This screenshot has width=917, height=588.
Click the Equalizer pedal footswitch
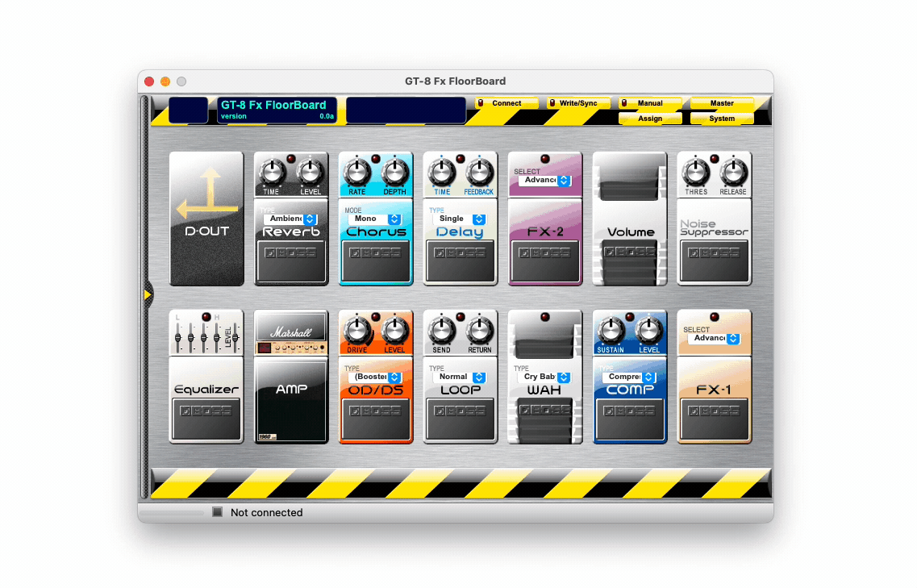point(206,419)
